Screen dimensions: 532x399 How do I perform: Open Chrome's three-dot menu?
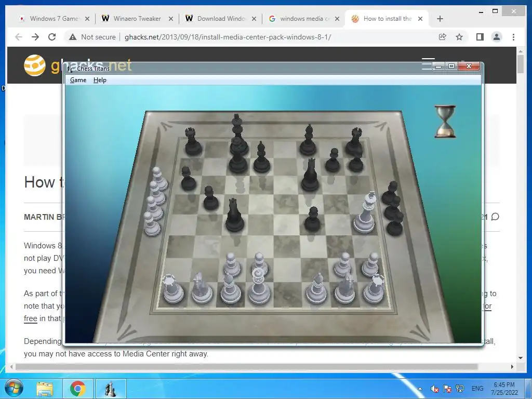pyautogui.click(x=513, y=37)
